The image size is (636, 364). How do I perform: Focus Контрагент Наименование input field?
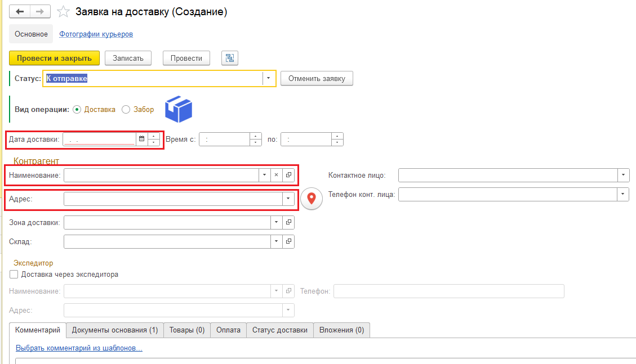click(161, 175)
